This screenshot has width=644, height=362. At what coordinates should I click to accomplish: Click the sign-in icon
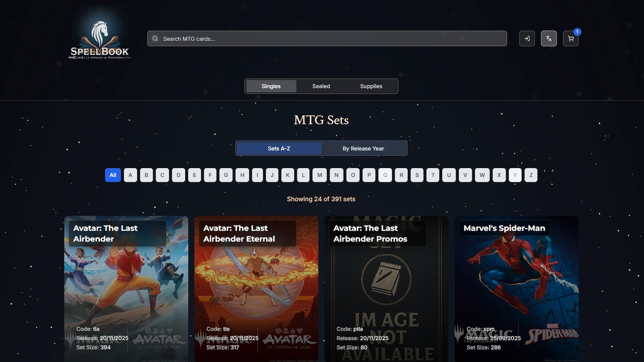click(x=527, y=39)
